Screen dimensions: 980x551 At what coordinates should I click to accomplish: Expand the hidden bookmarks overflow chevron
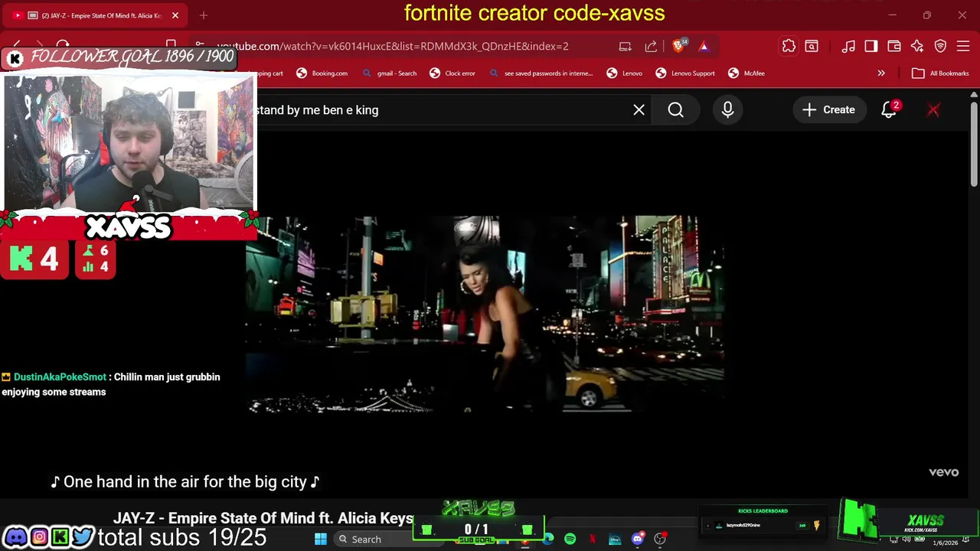tap(881, 73)
